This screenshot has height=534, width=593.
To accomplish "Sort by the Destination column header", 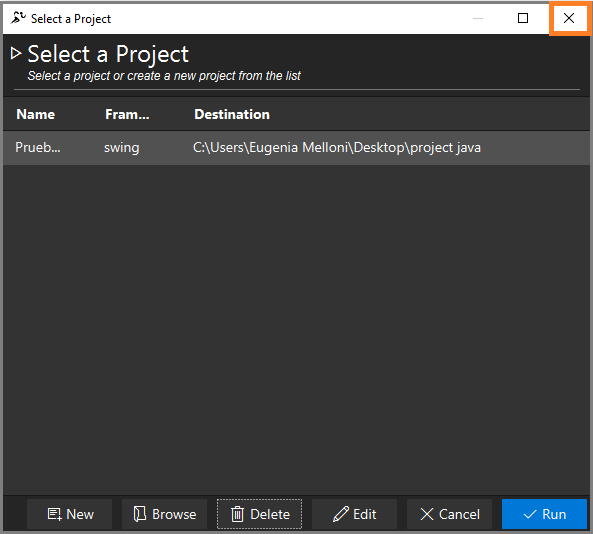I will [232, 114].
